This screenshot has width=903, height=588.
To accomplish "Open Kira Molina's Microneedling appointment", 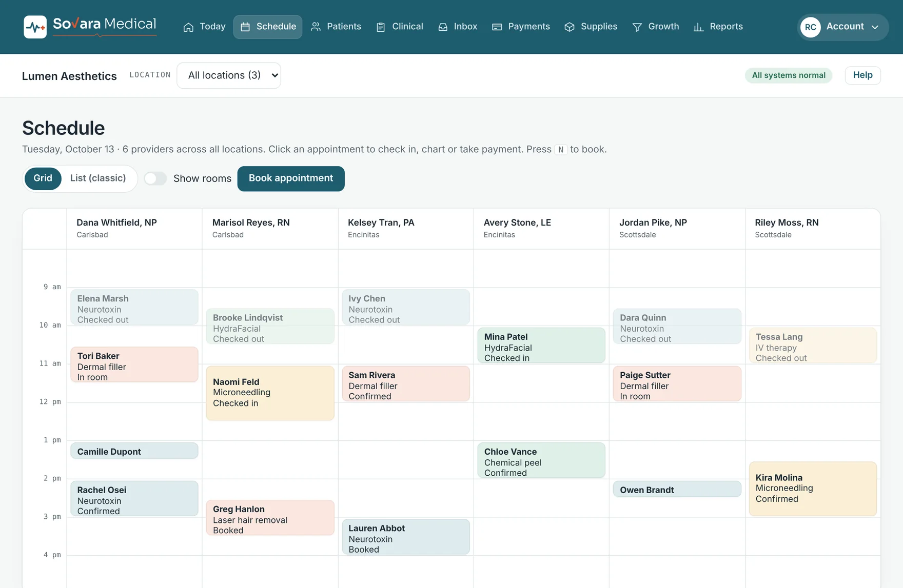I will 813,489.
